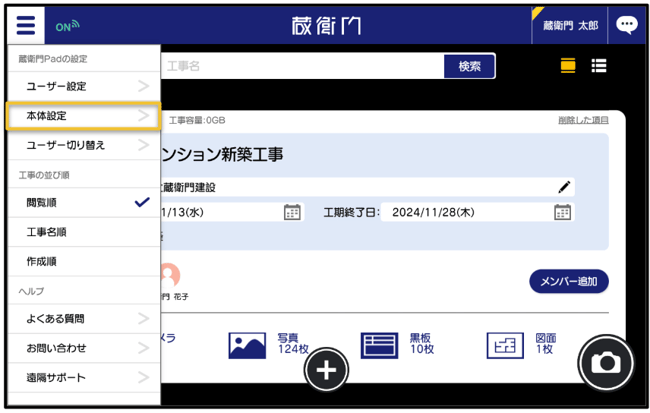
Task: Select 閲覧順 sort order
Action: pyautogui.click(x=84, y=202)
